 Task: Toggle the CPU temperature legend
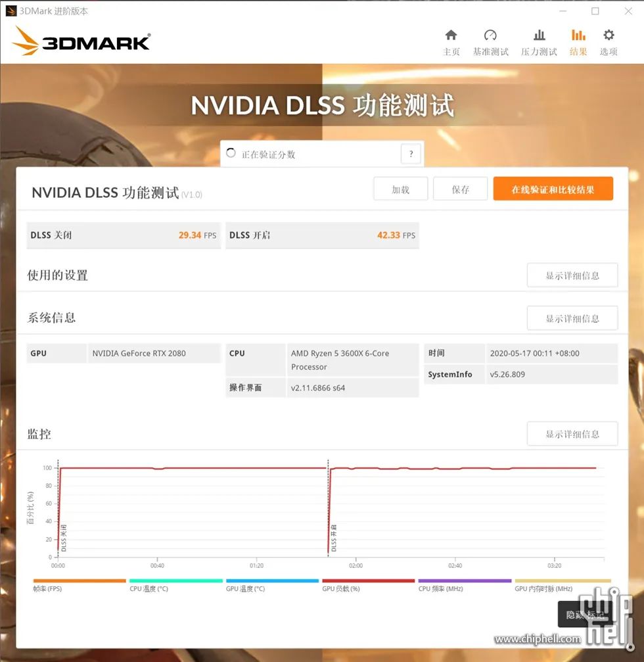pyautogui.click(x=175, y=586)
